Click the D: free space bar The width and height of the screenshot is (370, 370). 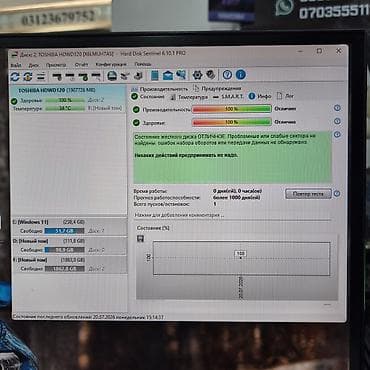point(64,250)
